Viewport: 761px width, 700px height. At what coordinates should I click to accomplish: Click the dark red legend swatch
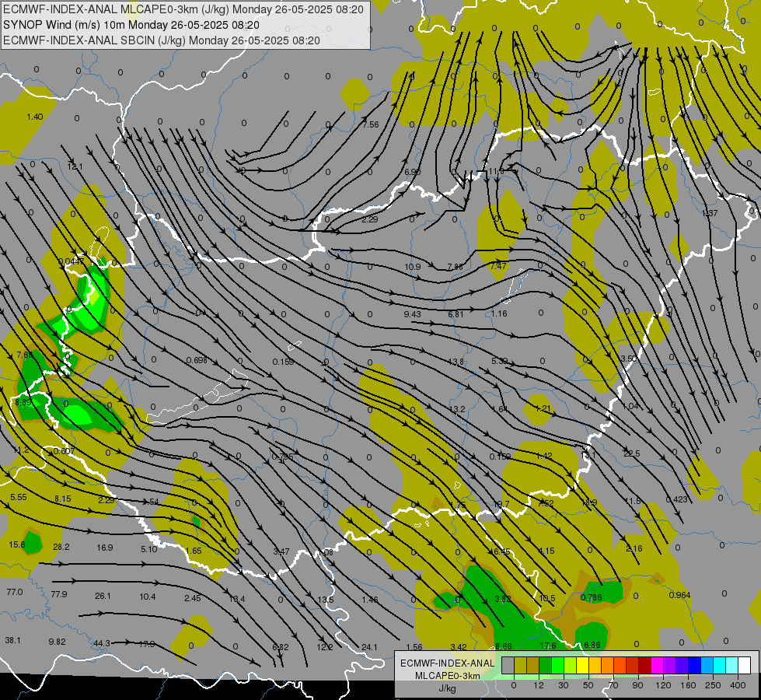pyautogui.click(x=644, y=666)
